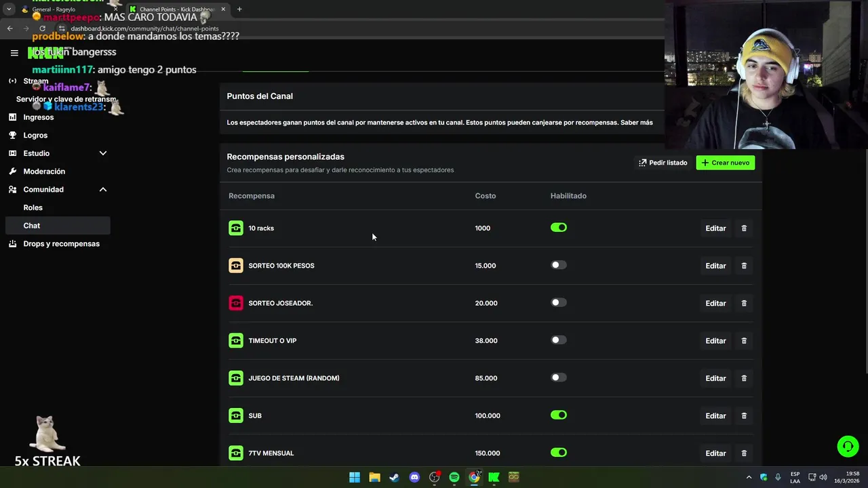Screen dimensions: 868x488
Task: Expand the Estudio sidebar section
Action: 103,153
